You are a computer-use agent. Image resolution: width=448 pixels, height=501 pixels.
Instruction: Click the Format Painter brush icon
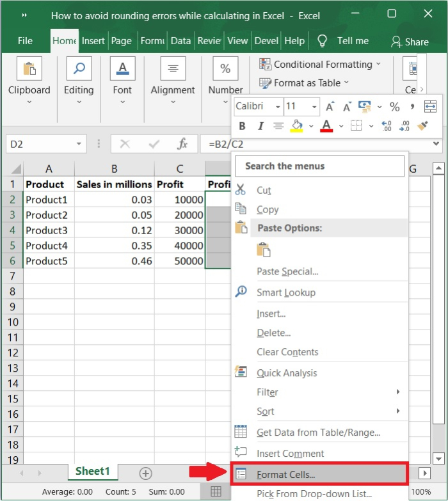pyautogui.click(x=422, y=126)
